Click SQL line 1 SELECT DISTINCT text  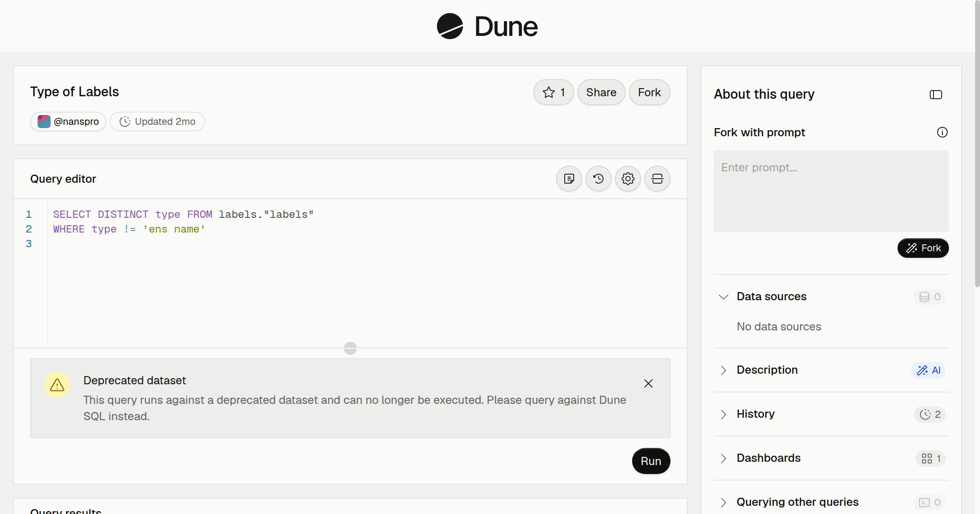click(100, 215)
